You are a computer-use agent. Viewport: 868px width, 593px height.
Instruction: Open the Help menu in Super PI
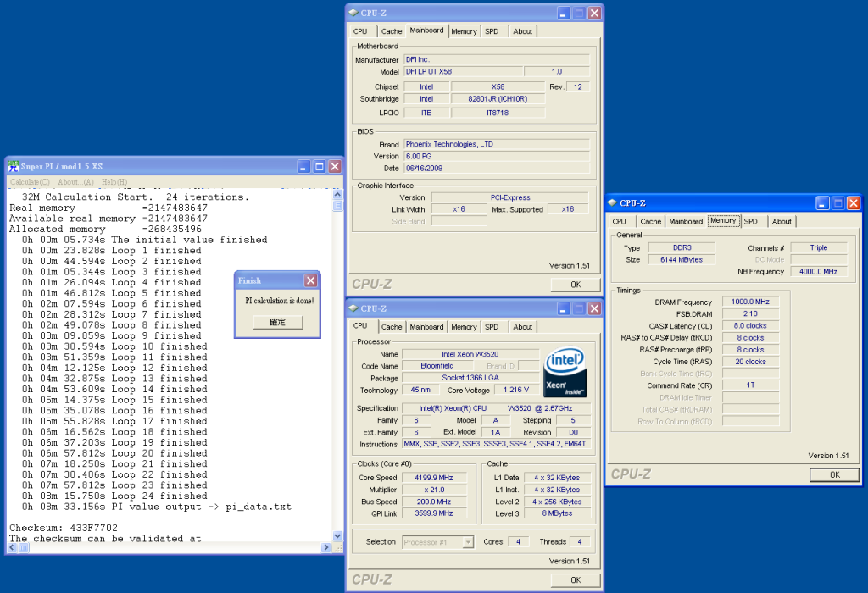114,182
